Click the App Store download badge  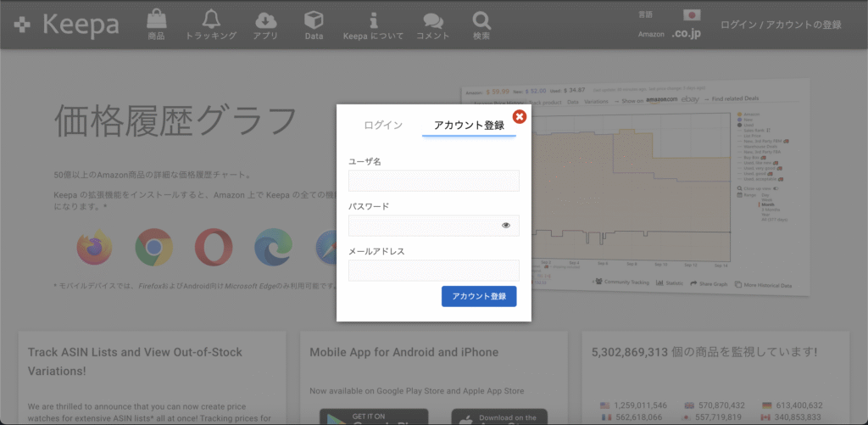(499, 417)
